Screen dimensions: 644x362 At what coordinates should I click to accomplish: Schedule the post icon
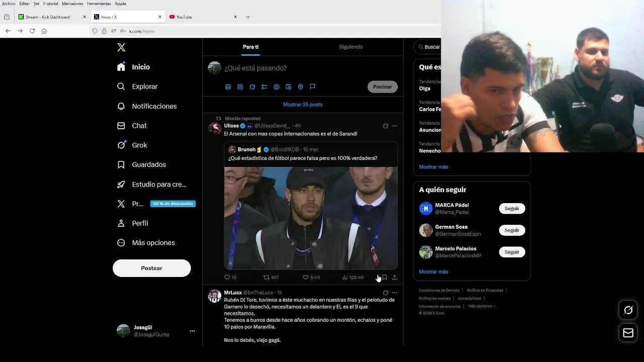click(288, 87)
